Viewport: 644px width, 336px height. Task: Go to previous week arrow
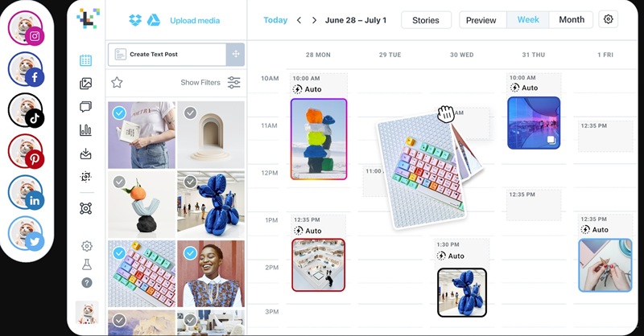coord(299,20)
